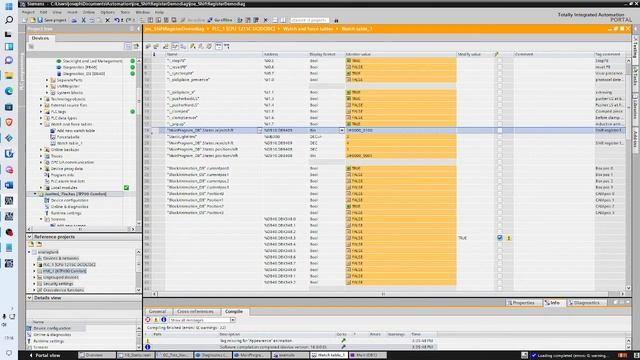This screenshot has width=640, height=360.
Task: Click the Redo arrow toolbar icon
Action: coord(129,20)
